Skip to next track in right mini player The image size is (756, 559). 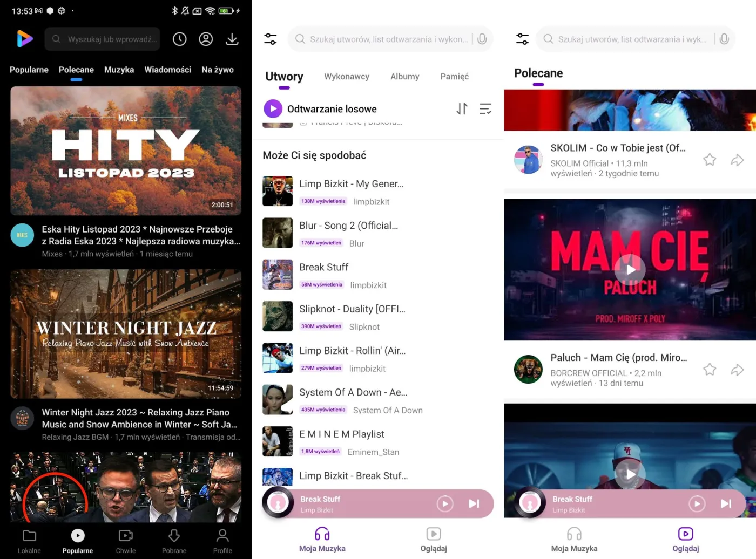tap(726, 504)
